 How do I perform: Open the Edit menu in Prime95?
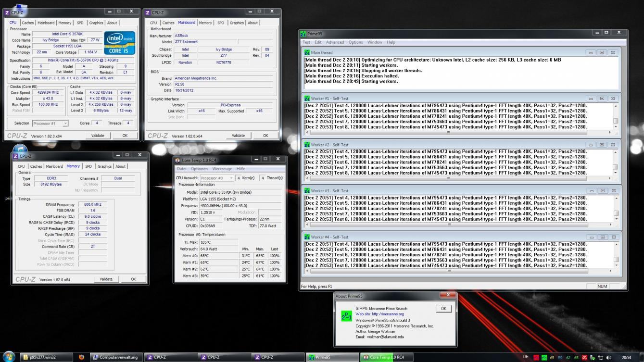318,42
